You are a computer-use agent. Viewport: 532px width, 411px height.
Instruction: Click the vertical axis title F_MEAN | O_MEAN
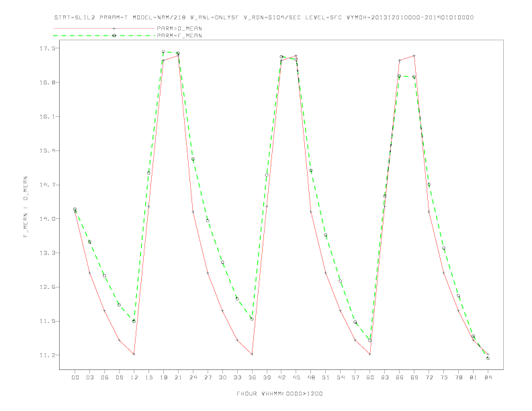[x=26, y=207]
